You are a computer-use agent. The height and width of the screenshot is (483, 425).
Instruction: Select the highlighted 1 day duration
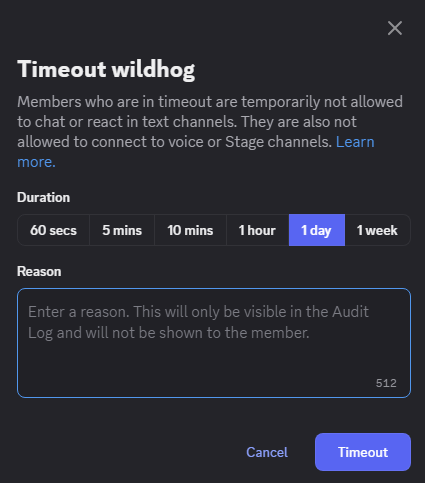[317, 230]
